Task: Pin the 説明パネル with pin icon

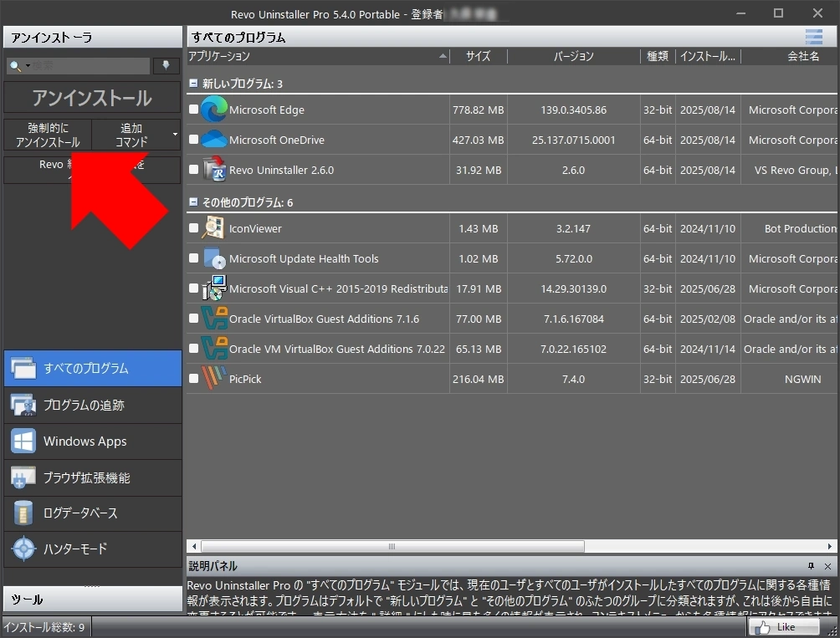Action: point(811,566)
